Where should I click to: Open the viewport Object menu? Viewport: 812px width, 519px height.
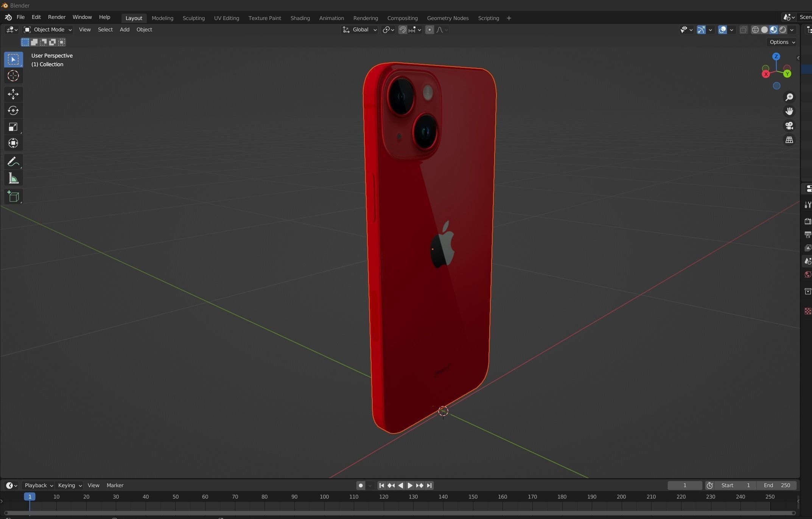coord(144,30)
